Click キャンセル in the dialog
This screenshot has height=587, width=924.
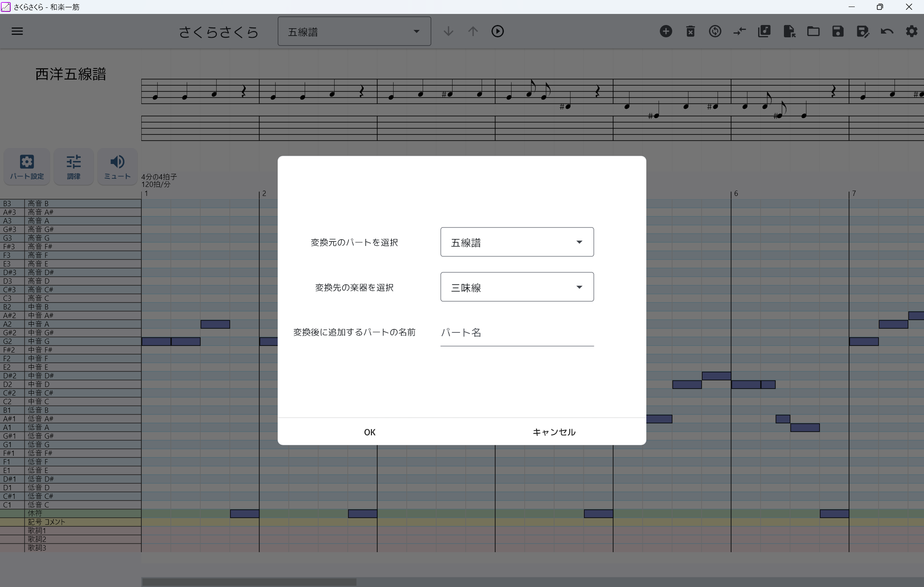554,432
